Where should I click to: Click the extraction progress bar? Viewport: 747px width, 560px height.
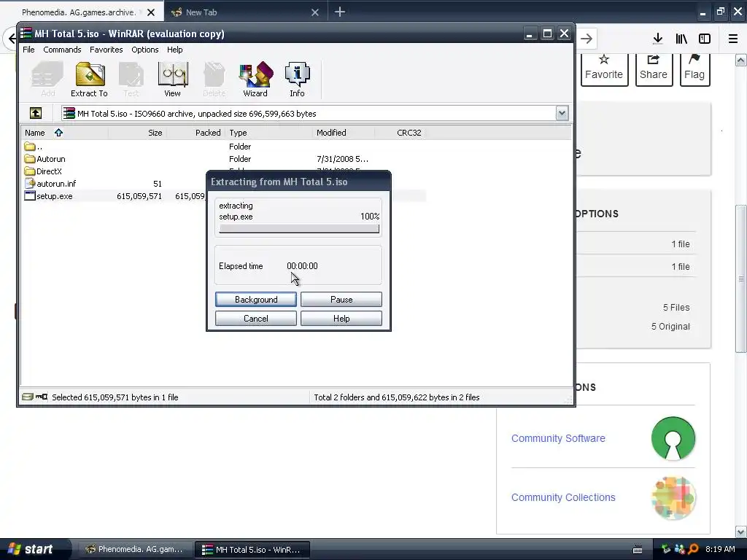pos(299,228)
